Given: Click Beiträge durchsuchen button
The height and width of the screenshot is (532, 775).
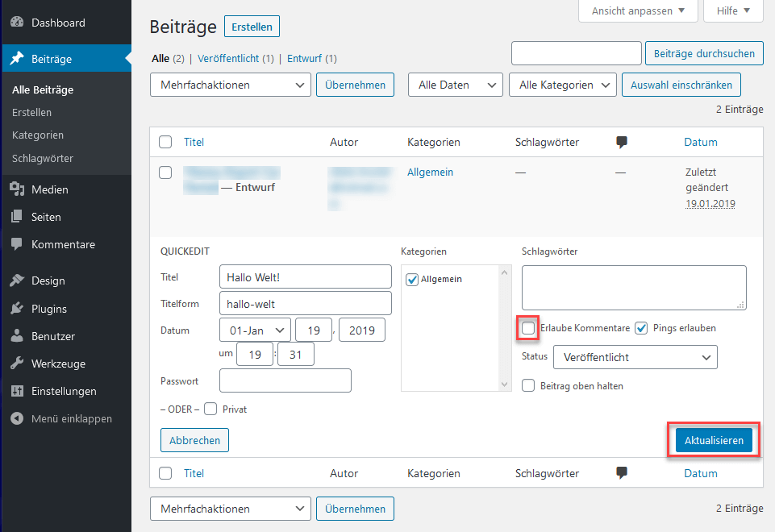Looking at the screenshot, I should [704, 53].
